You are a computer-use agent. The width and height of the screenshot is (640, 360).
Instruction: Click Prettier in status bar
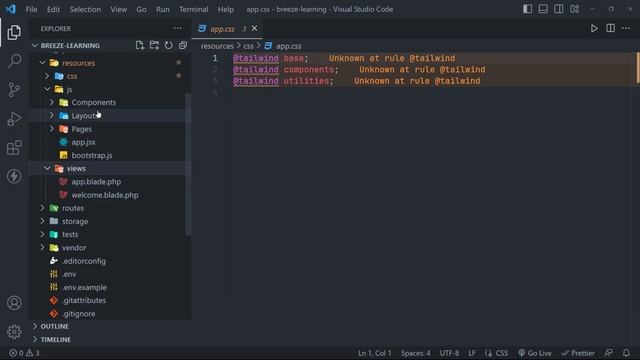(578, 353)
